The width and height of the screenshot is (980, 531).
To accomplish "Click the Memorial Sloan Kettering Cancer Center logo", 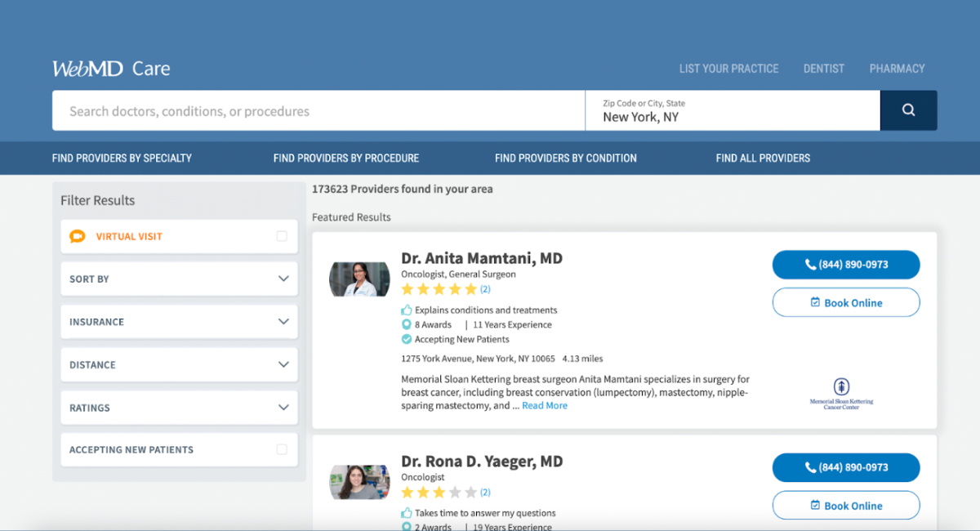I will [x=840, y=392].
